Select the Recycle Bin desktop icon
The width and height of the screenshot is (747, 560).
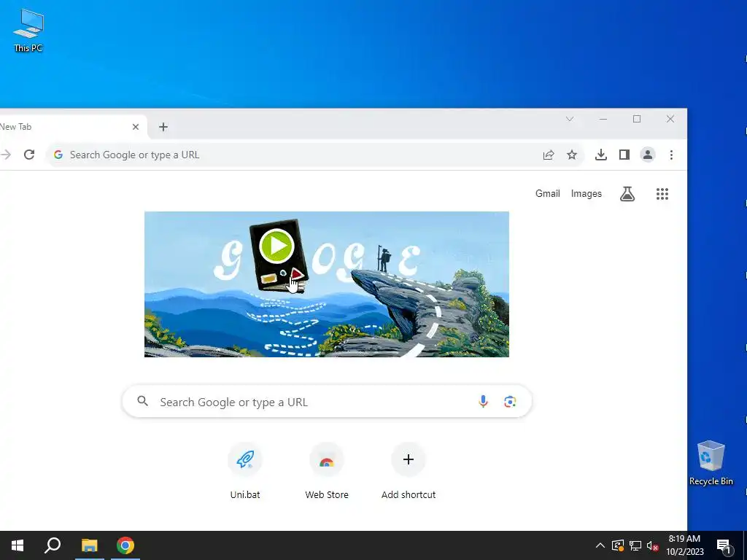711,463
